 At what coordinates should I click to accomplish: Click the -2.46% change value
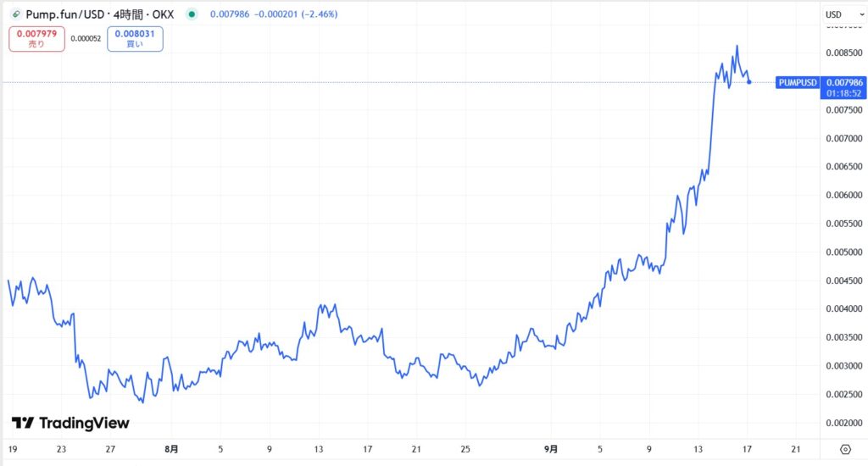pyautogui.click(x=320, y=14)
